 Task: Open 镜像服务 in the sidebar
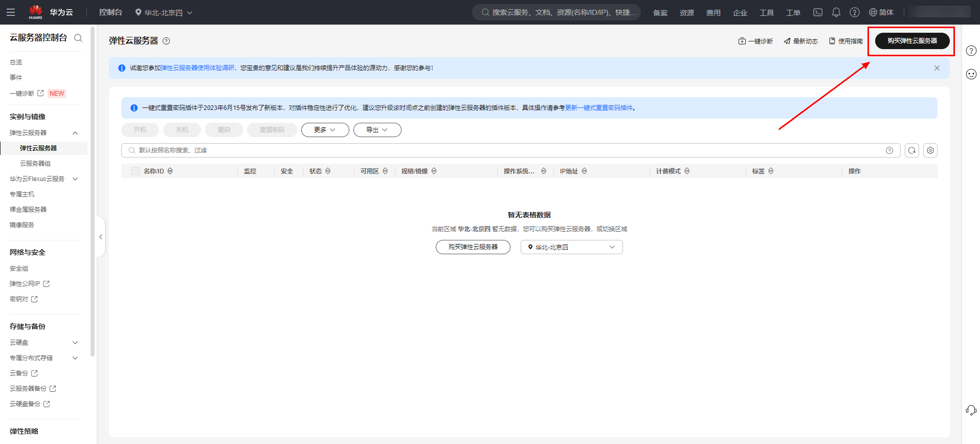click(22, 225)
